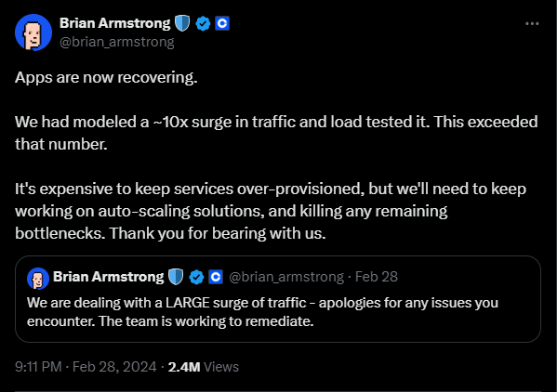Open the quoted tweet about LARGE surge of traffic
Image resolution: width=557 pixels, height=392 pixels.
tap(278, 299)
